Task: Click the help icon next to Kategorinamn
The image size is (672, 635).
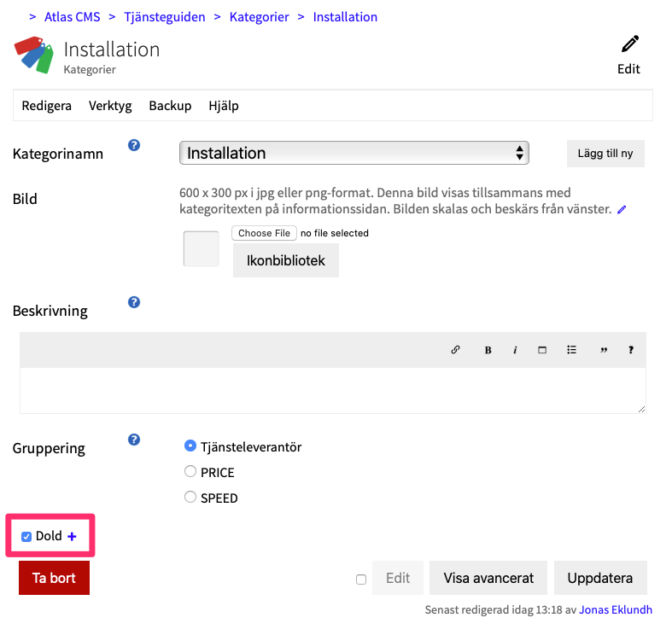Action: (134, 146)
